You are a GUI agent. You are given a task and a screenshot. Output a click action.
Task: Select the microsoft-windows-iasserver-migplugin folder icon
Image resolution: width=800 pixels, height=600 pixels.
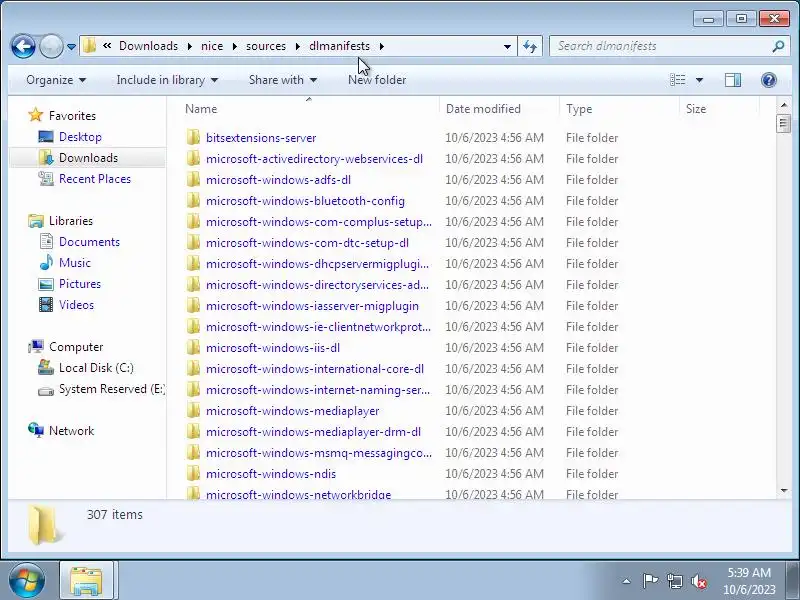(193, 305)
